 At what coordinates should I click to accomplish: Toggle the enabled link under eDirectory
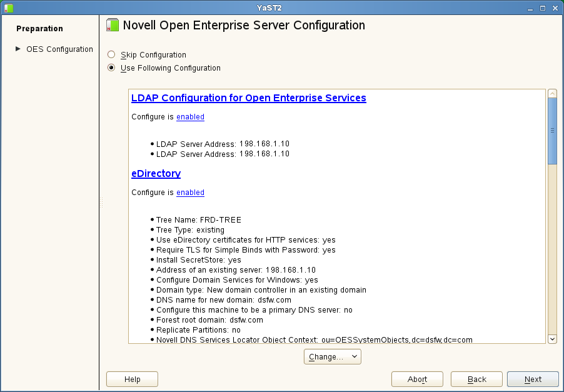tap(190, 193)
